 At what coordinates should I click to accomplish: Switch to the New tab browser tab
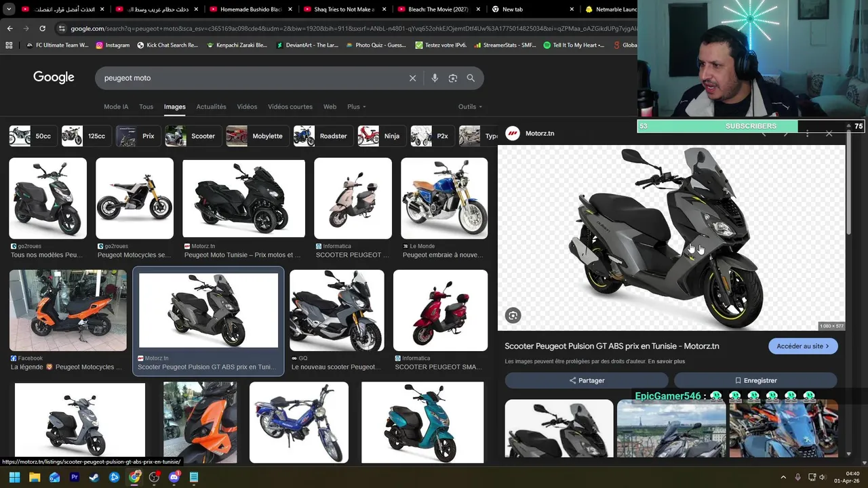532,9
